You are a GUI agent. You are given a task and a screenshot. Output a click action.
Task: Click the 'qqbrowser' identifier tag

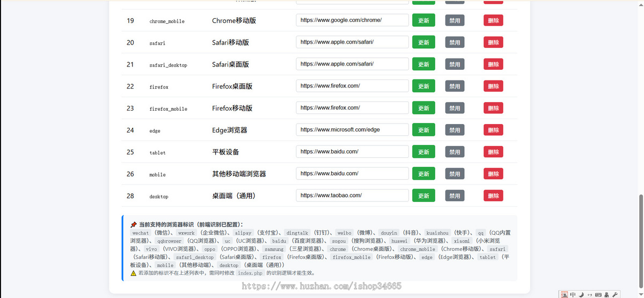[x=170, y=241]
